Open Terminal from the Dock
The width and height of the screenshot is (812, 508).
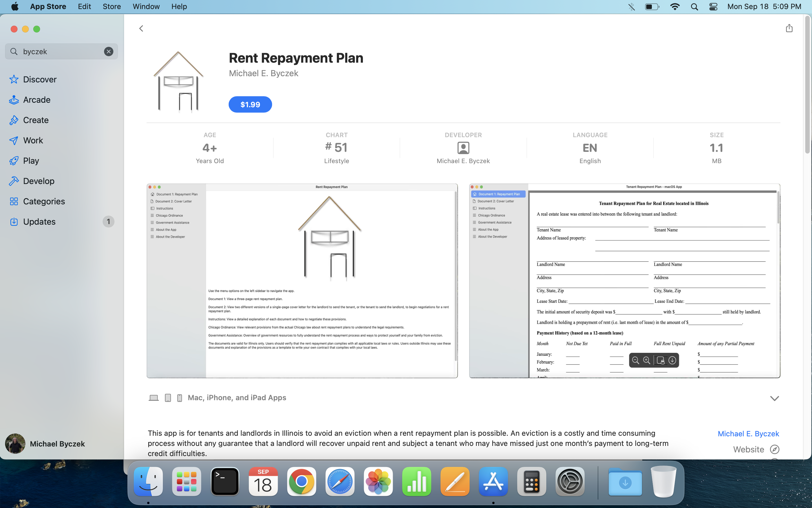coord(225,481)
